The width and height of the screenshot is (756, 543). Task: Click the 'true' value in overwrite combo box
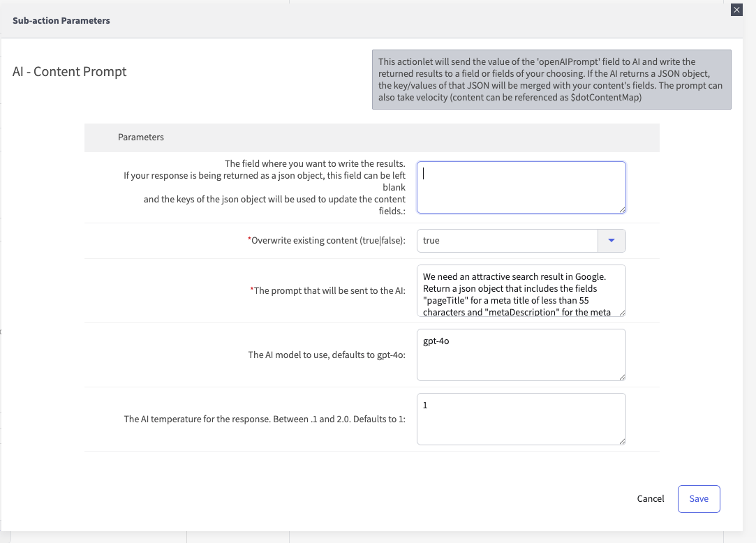(507, 241)
